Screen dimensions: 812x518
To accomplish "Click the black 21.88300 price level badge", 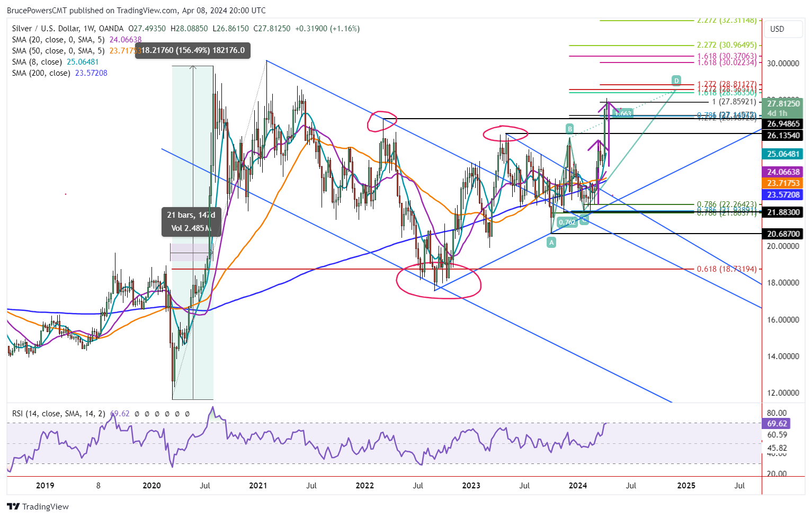I will pos(783,212).
